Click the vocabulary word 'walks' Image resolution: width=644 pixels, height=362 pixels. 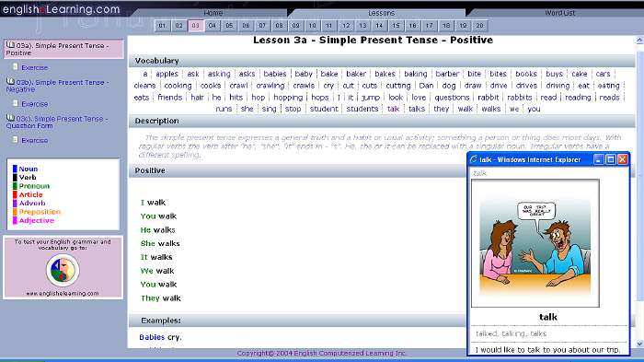(x=490, y=109)
